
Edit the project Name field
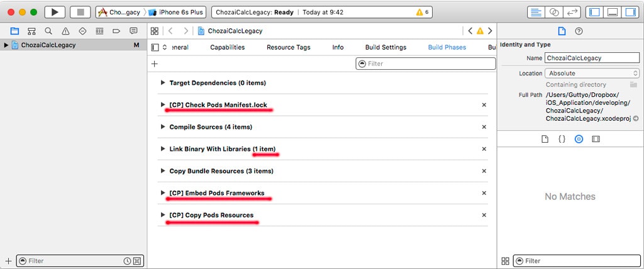pyautogui.click(x=592, y=58)
